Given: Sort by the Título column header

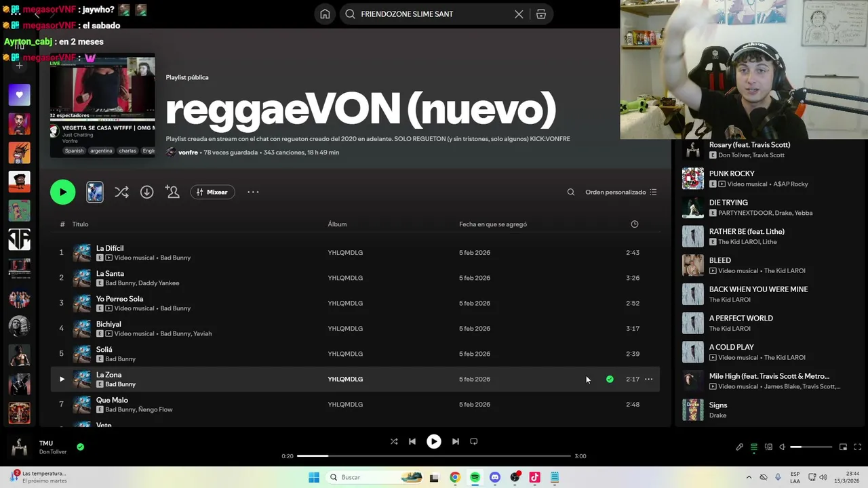Looking at the screenshot, I should (80, 224).
